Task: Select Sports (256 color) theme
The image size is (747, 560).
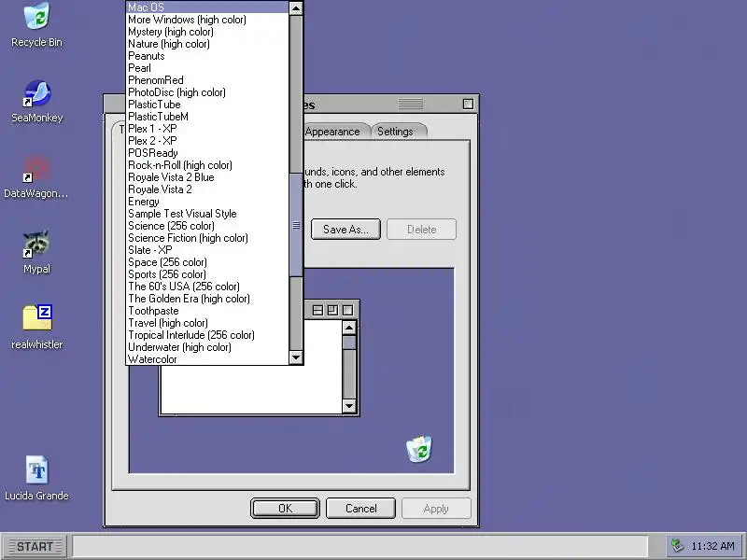Action: [x=207, y=274]
